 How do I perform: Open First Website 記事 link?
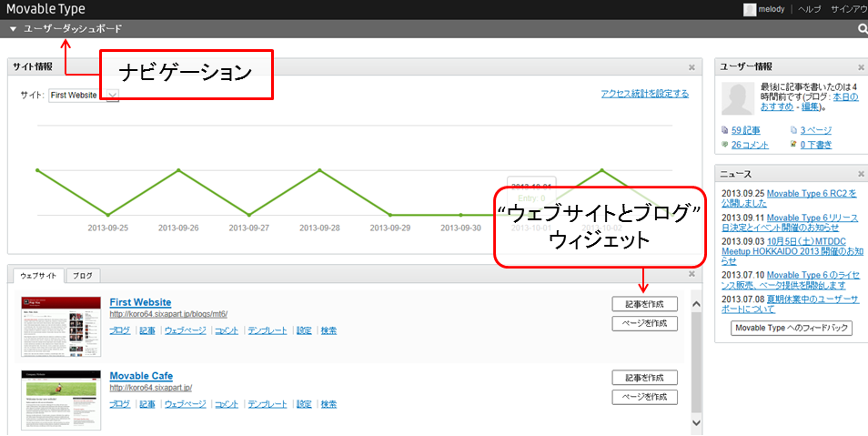(x=147, y=330)
